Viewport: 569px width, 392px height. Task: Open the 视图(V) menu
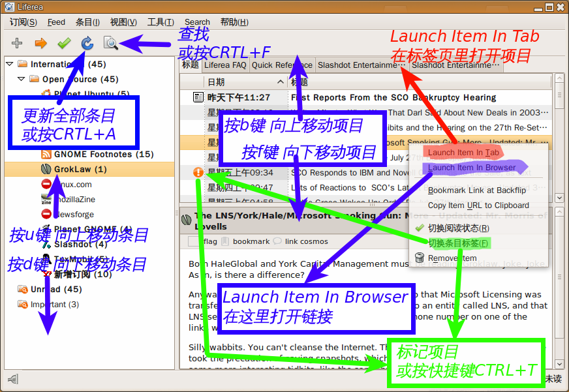(123, 22)
